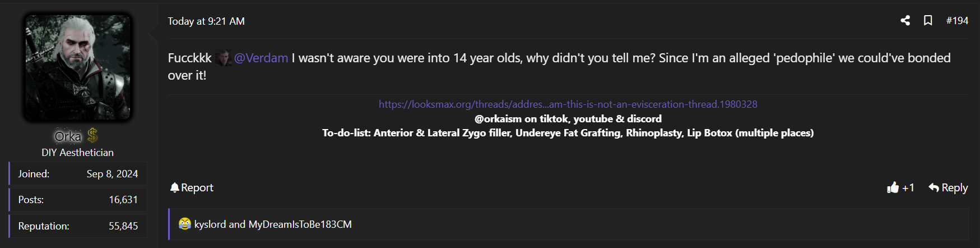Click MyDreamIsToBe183CM in the reactions bar

pos(300,224)
